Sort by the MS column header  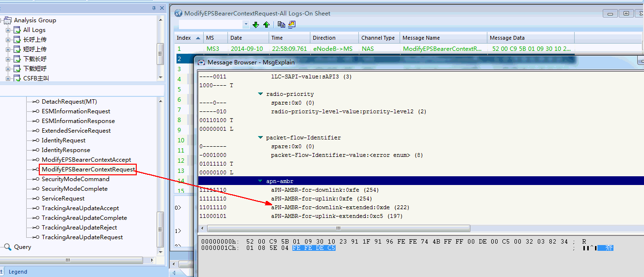click(x=216, y=38)
